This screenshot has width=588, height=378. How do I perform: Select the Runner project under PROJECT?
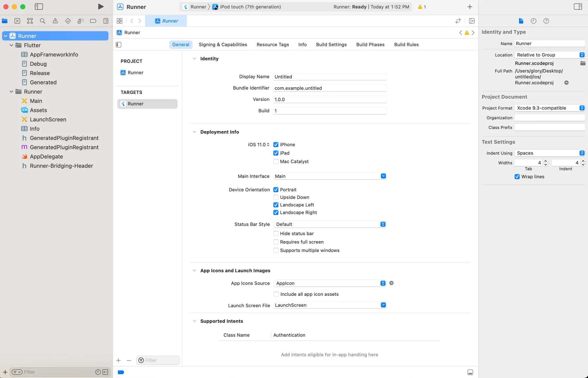tap(136, 73)
